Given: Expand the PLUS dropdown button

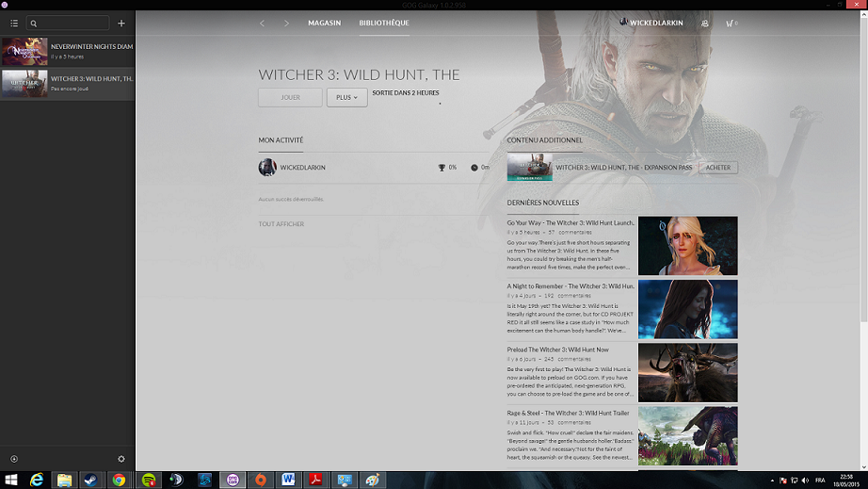Looking at the screenshot, I should 347,97.
